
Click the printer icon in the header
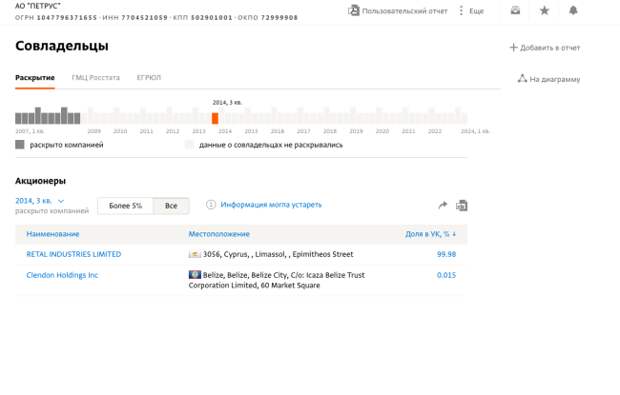[515, 10]
